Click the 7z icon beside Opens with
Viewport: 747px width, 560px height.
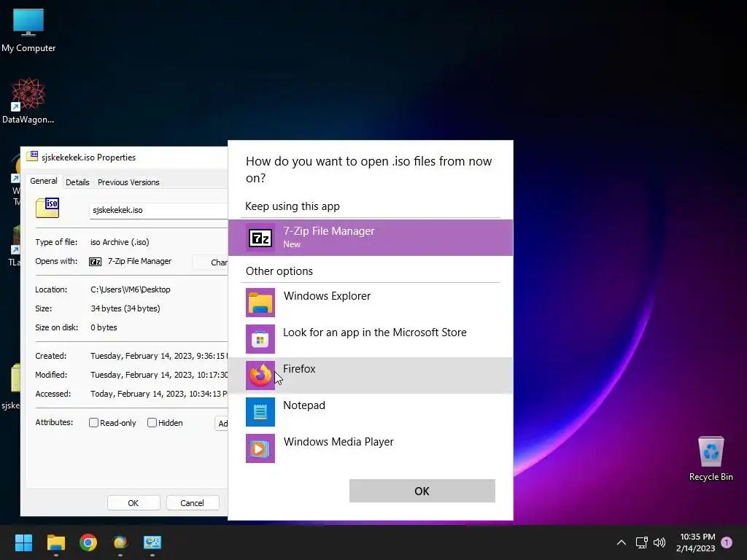[x=96, y=262]
